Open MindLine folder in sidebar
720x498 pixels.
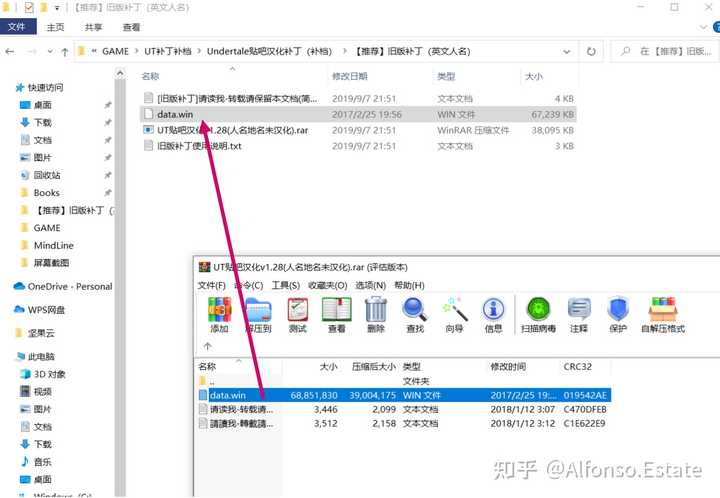(x=47, y=245)
